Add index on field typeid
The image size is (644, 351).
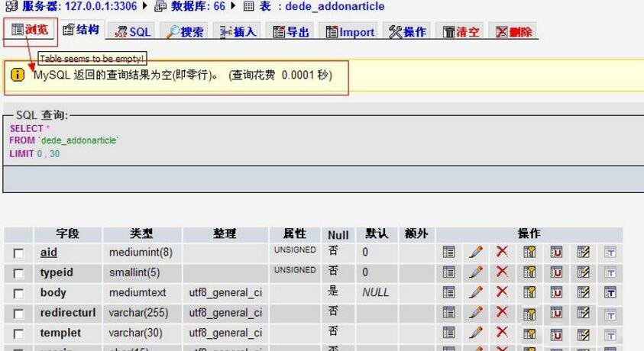(583, 272)
